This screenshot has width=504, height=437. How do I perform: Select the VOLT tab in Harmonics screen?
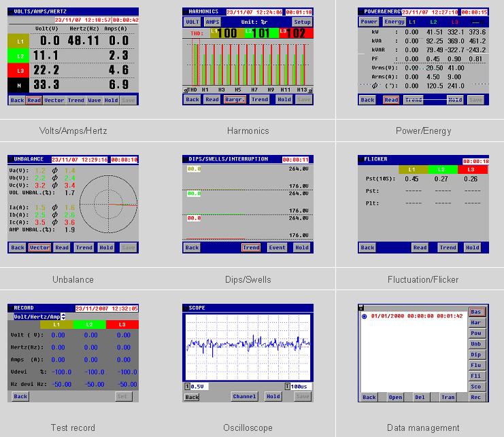pyautogui.click(x=192, y=22)
